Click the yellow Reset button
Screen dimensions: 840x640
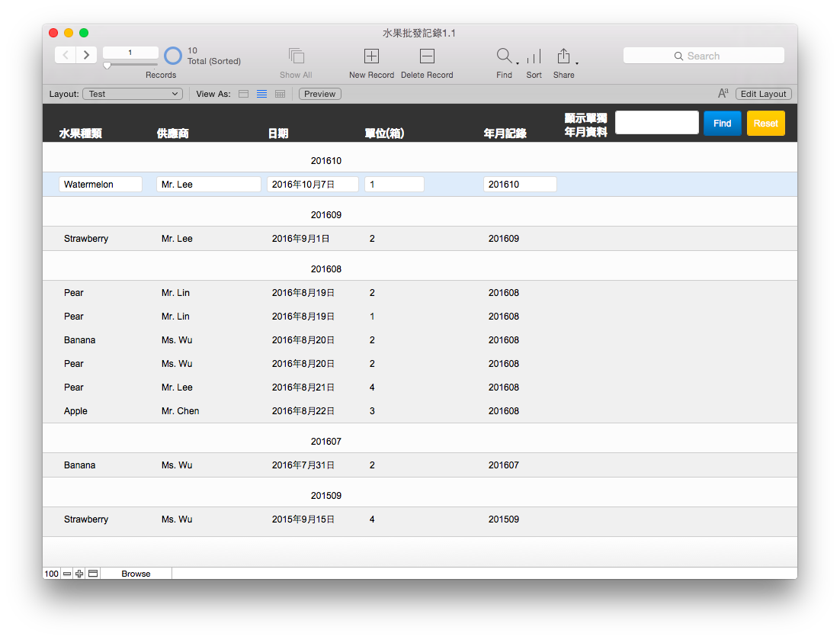pyautogui.click(x=765, y=124)
